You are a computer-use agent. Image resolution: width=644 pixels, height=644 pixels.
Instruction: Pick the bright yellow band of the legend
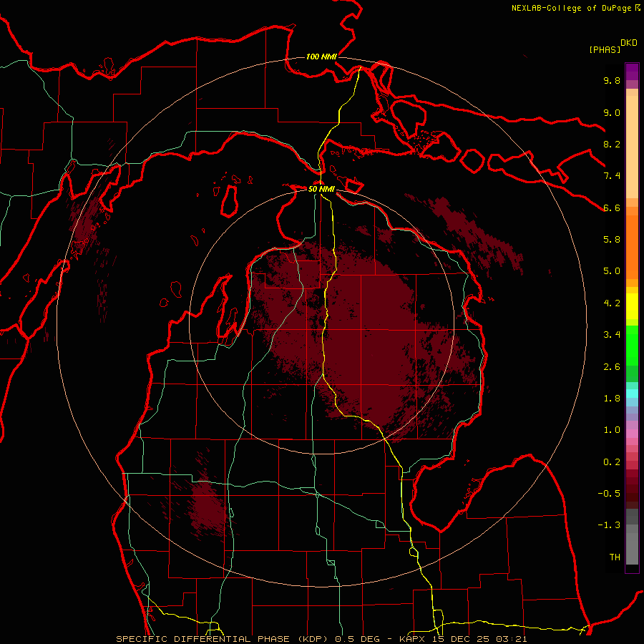click(632, 306)
